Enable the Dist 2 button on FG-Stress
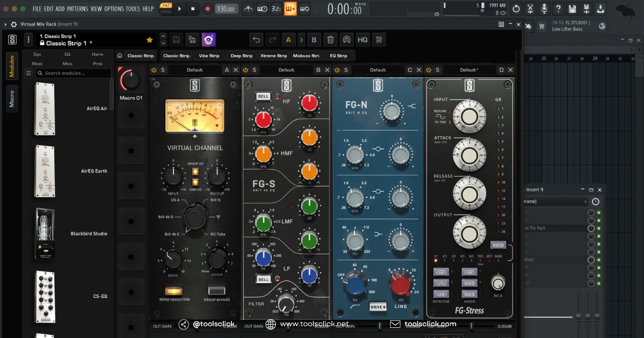This screenshot has width=644, height=338. [x=470, y=283]
